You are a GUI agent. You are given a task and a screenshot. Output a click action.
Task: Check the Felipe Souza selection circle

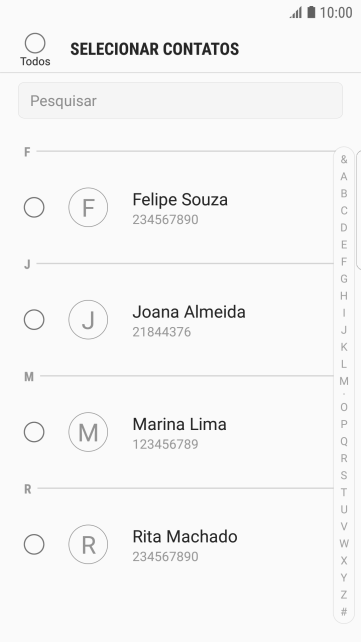[x=34, y=207]
